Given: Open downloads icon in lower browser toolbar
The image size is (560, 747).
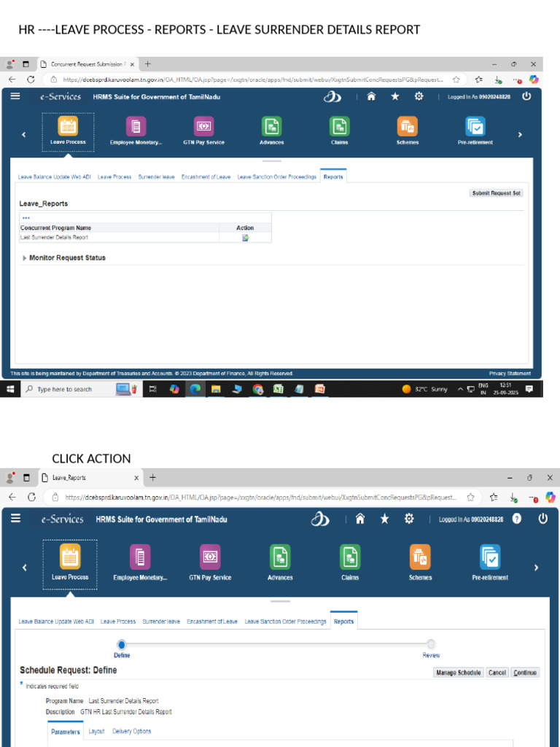Looking at the screenshot, I should (513, 498).
